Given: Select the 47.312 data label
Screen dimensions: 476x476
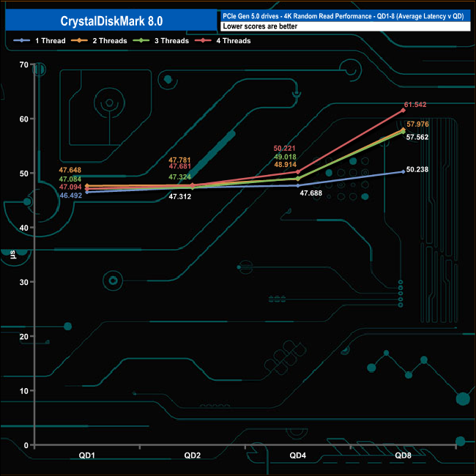Looking at the screenshot, I should tap(179, 197).
